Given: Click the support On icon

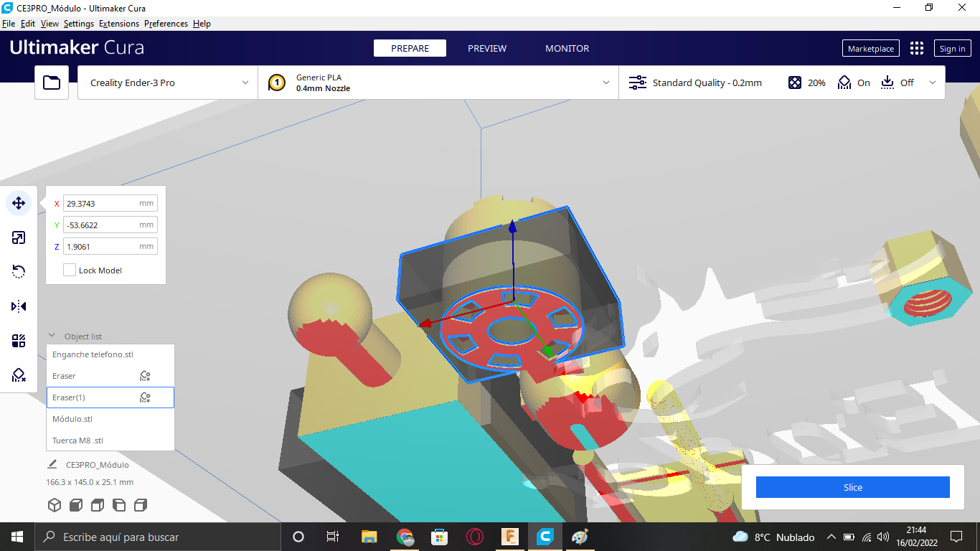Looking at the screenshot, I should tap(844, 83).
